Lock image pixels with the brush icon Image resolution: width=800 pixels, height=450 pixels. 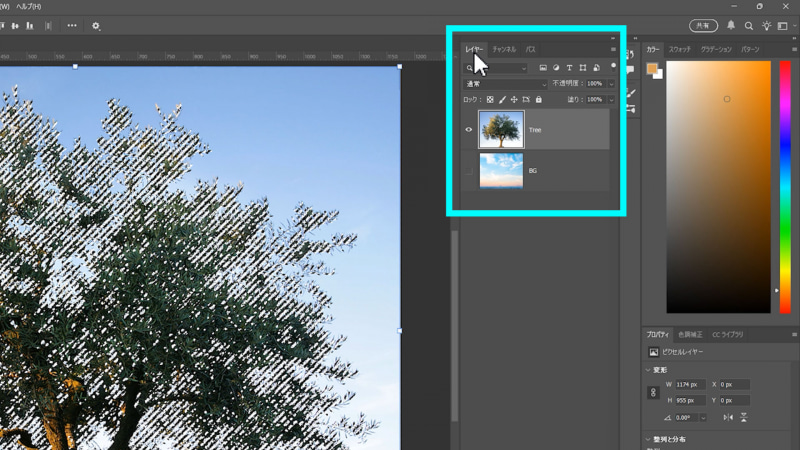pos(502,99)
